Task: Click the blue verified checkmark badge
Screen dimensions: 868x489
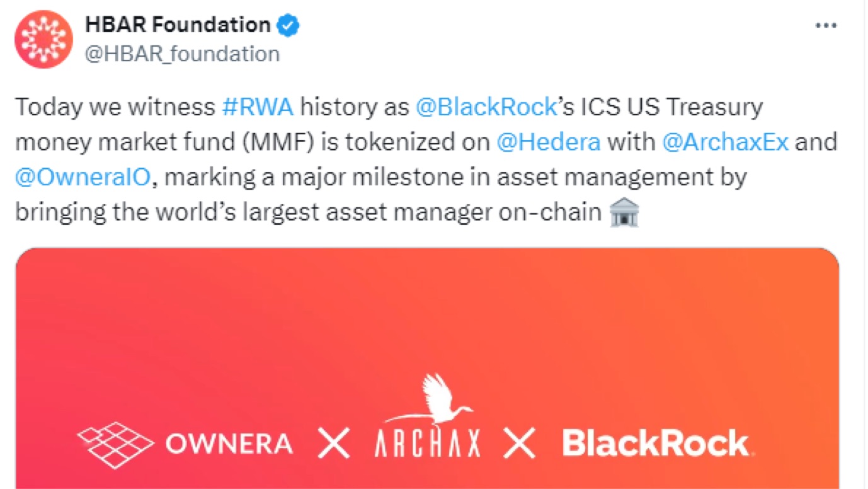Action: click(x=288, y=26)
